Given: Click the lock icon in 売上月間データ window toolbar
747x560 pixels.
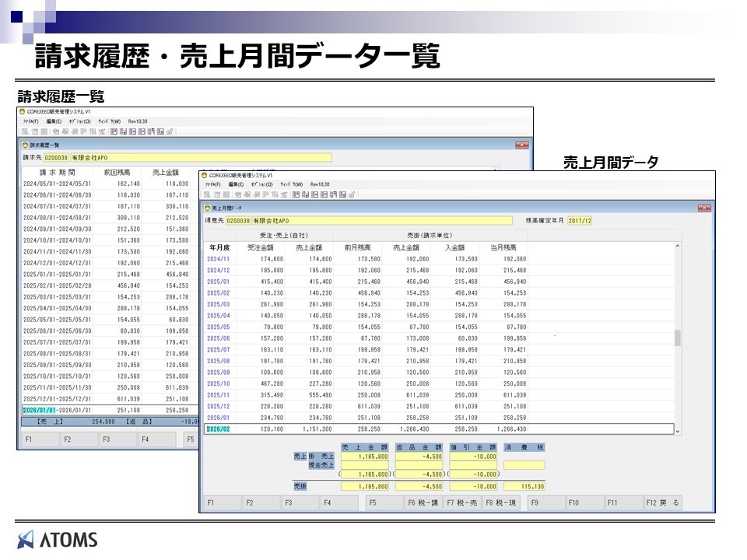Looking at the screenshot, I should (352, 194).
